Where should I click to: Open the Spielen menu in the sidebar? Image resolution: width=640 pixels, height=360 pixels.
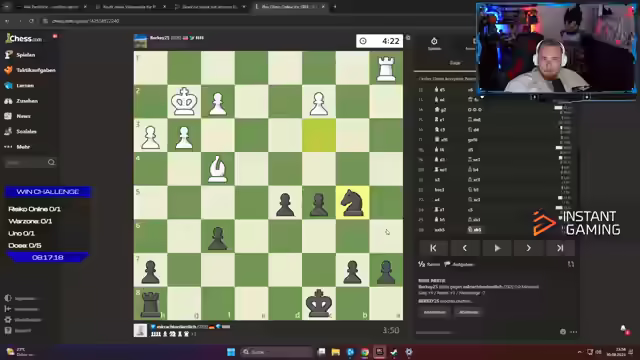tap(20, 55)
